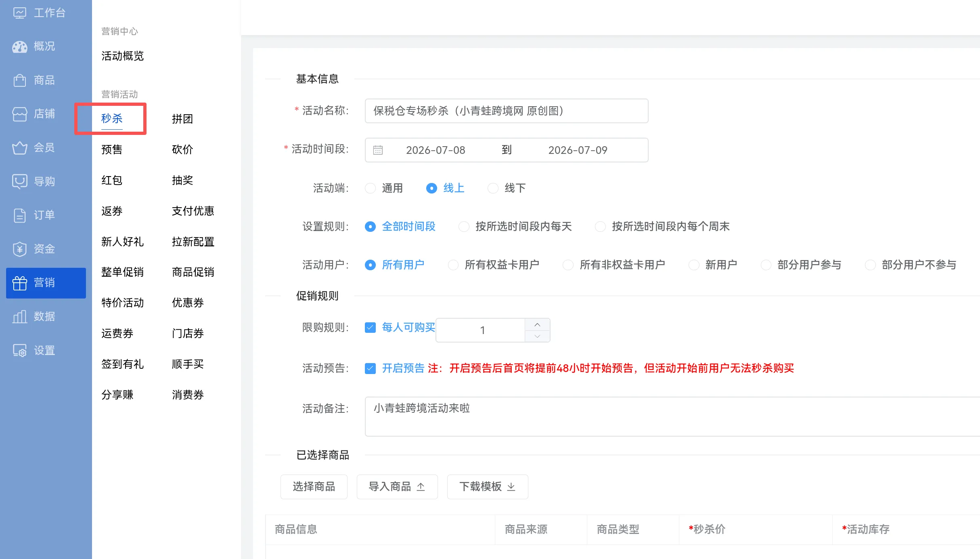The width and height of the screenshot is (980, 559).
Task: Click the 营销 gift box icon
Action: [x=19, y=283]
